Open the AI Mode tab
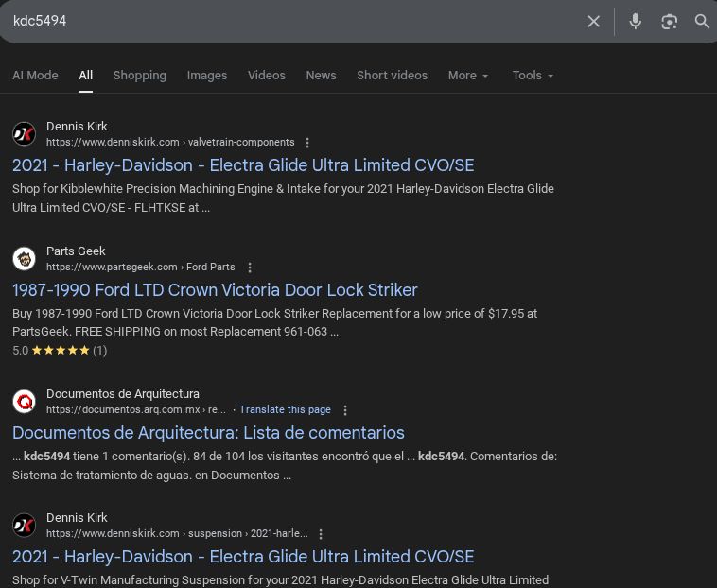717x588 pixels. [x=35, y=76]
